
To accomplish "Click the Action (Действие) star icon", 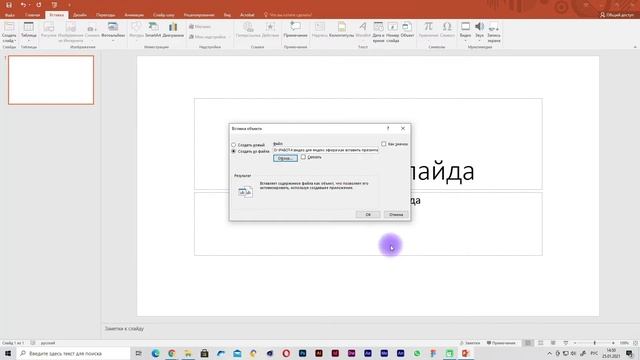I will coord(270,27).
